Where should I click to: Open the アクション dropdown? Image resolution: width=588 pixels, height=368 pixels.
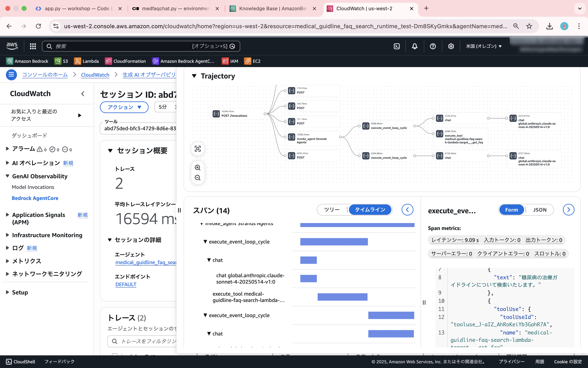click(124, 107)
